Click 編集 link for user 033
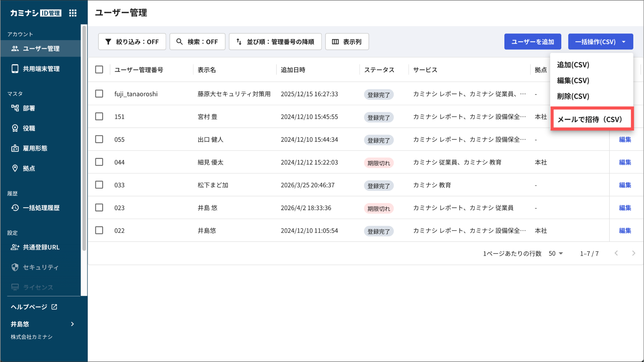The image size is (644, 362). coord(625,185)
